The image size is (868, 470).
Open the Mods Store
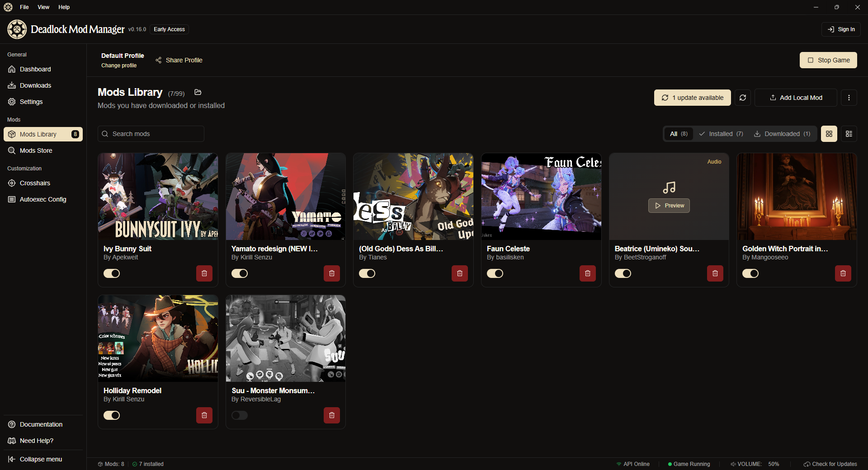43,150
